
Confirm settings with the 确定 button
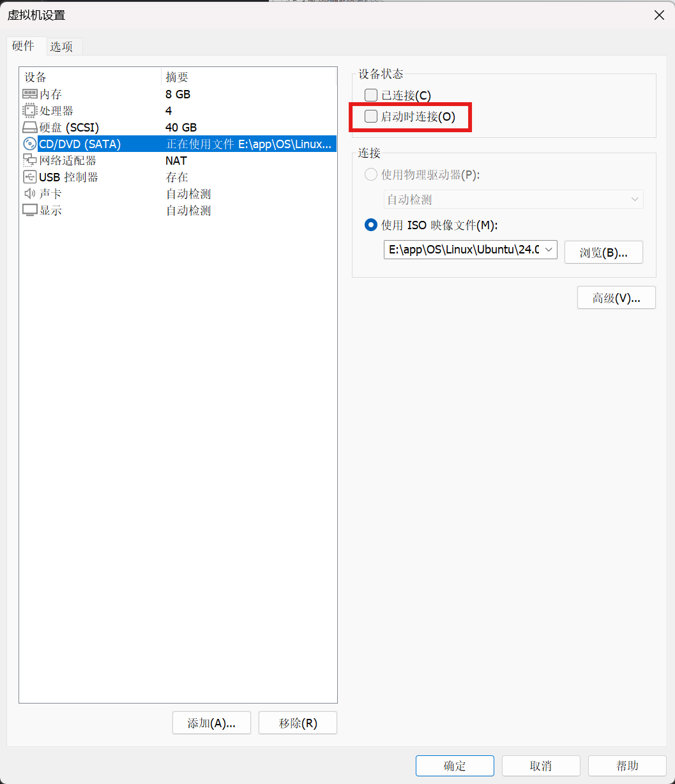pyautogui.click(x=455, y=765)
